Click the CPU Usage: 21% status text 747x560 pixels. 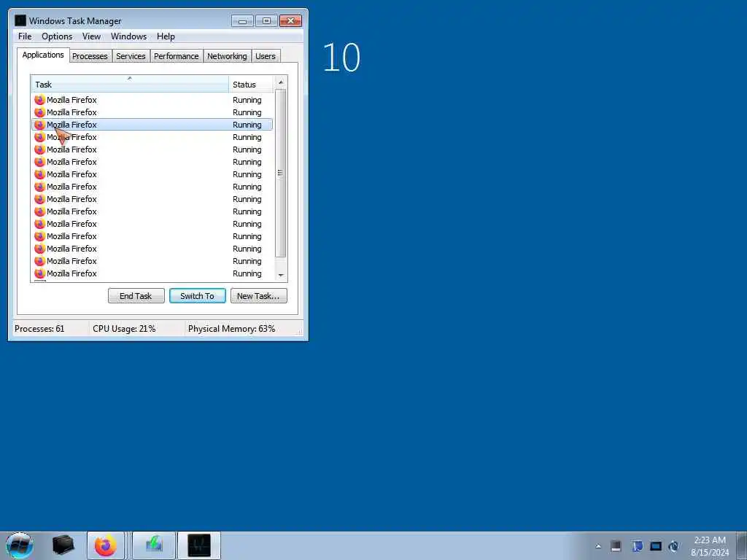[x=124, y=329]
